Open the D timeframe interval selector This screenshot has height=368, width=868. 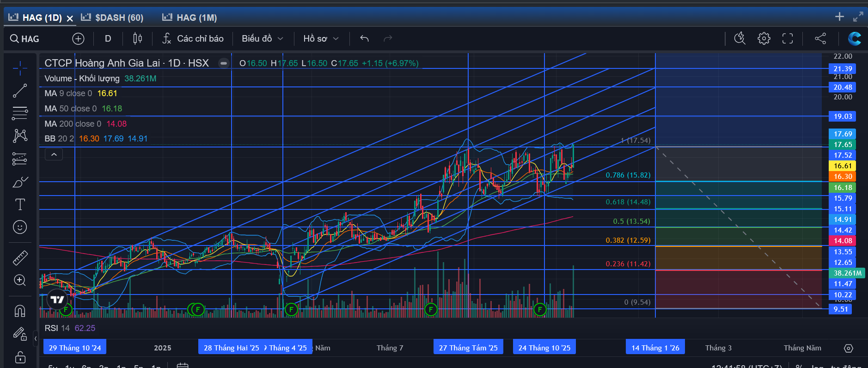tap(108, 38)
